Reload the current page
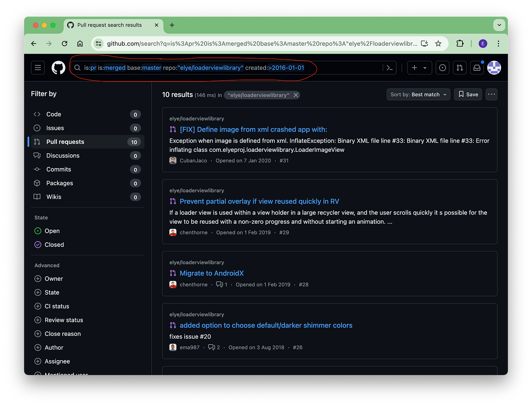532x407 pixels. tap(65, 44)
